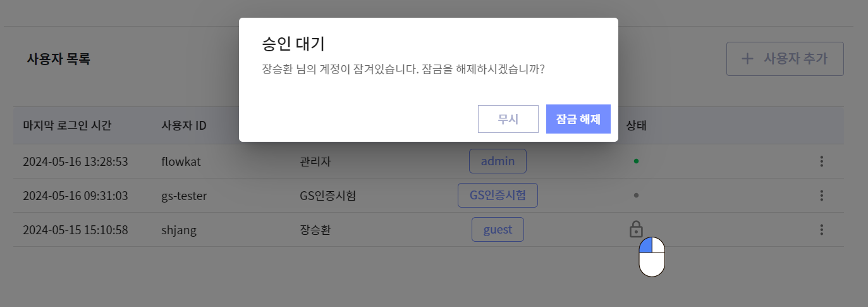Click the 사용자 ID column header

[x=184, y=125]
